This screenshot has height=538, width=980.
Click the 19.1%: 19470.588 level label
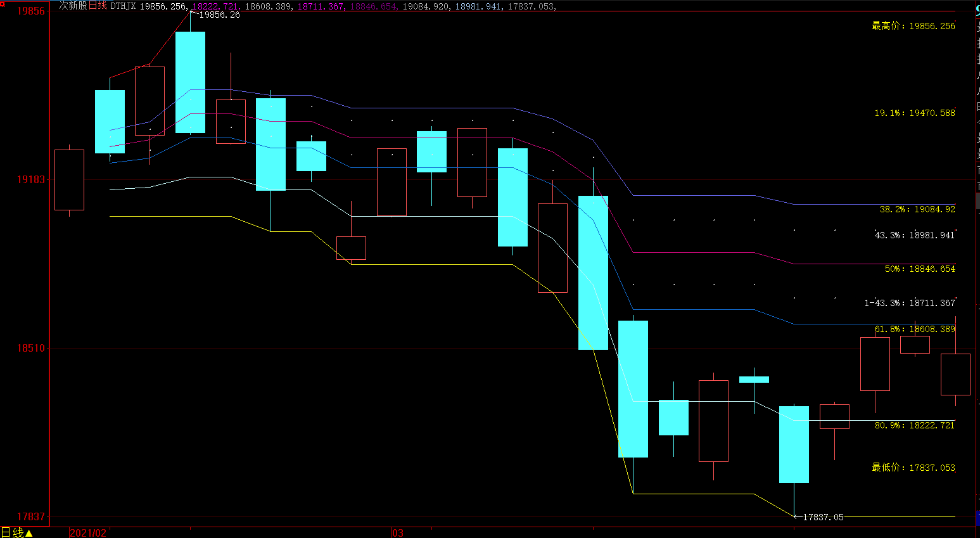click(915, 113)
